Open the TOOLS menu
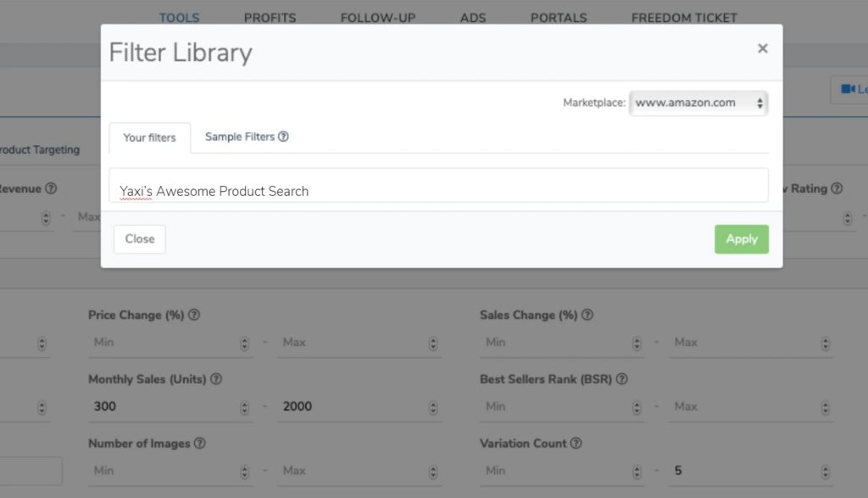This screenshot has height=498, width=868. pos(179,17)
